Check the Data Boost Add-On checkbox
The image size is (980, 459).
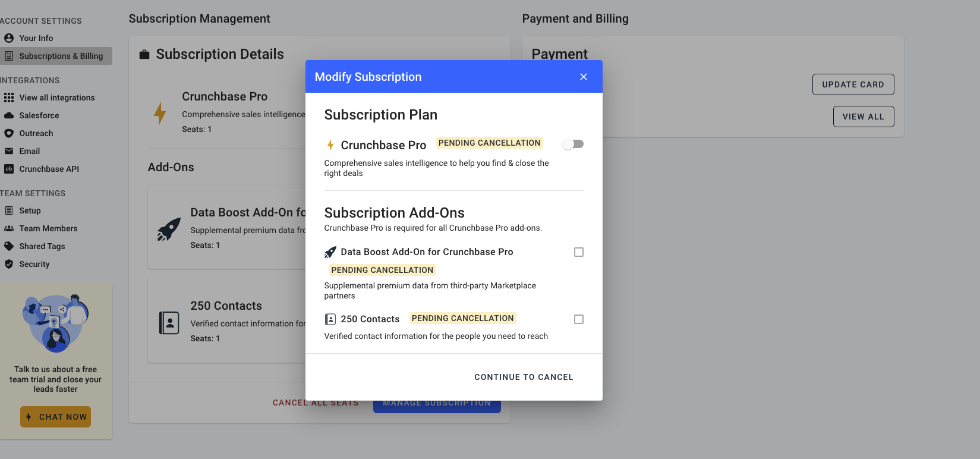point(579,252)
